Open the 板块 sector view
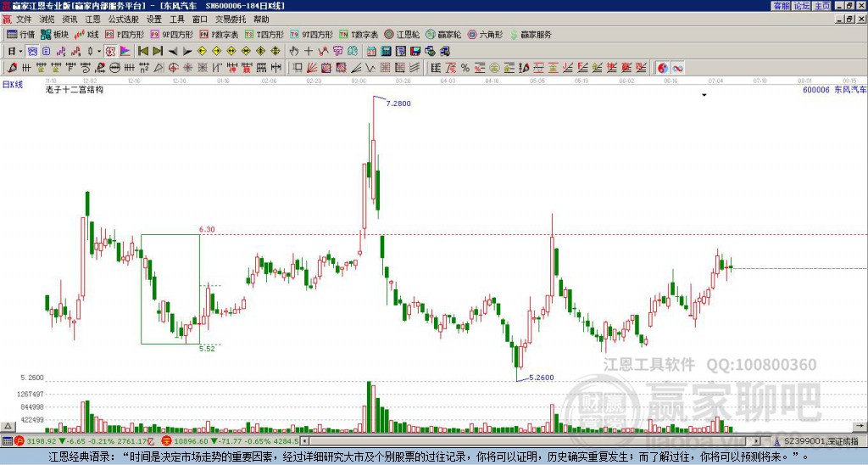This screenshot has width=868, height=465. [x=54, y=34]
